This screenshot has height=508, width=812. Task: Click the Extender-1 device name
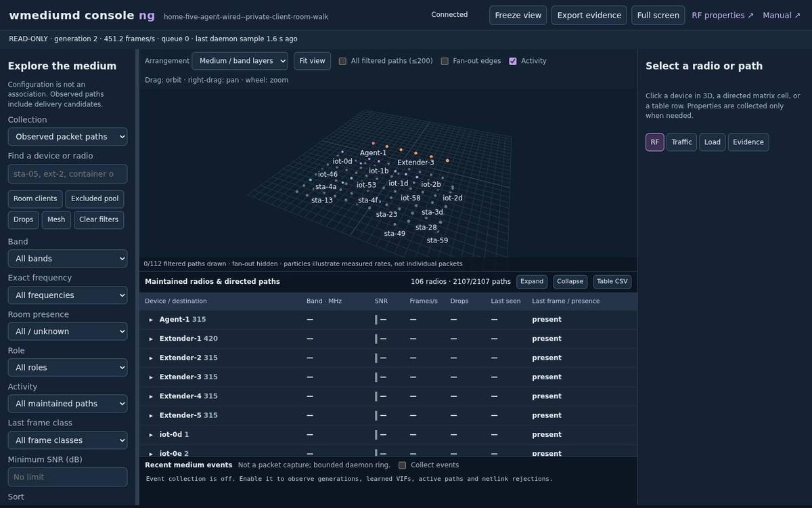click(181, 339)
